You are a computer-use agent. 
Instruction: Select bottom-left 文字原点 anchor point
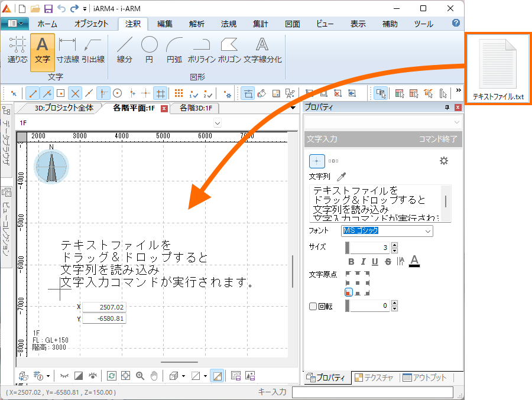click(x=348, y=292)
